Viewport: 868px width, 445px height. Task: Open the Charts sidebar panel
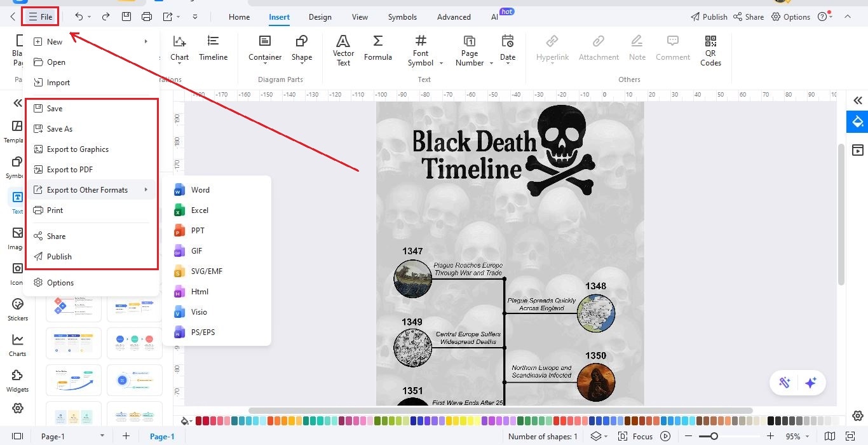click(x=18, y=345)
